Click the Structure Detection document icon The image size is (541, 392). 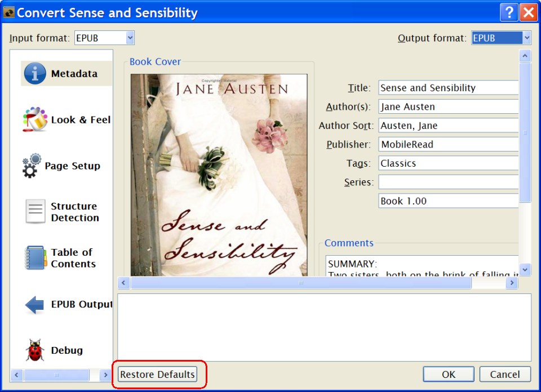pyautogui.click(x=35, y=211)
